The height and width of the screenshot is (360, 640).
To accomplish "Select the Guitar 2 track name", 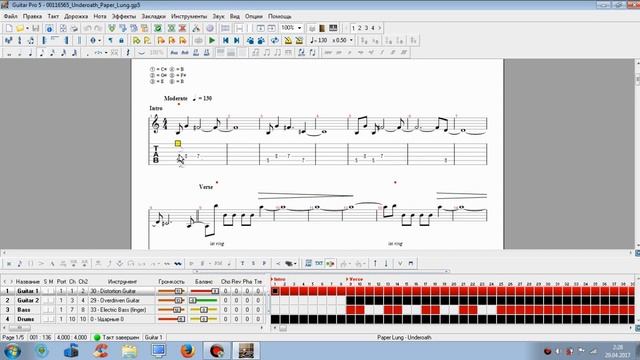I will click(28, 300).
